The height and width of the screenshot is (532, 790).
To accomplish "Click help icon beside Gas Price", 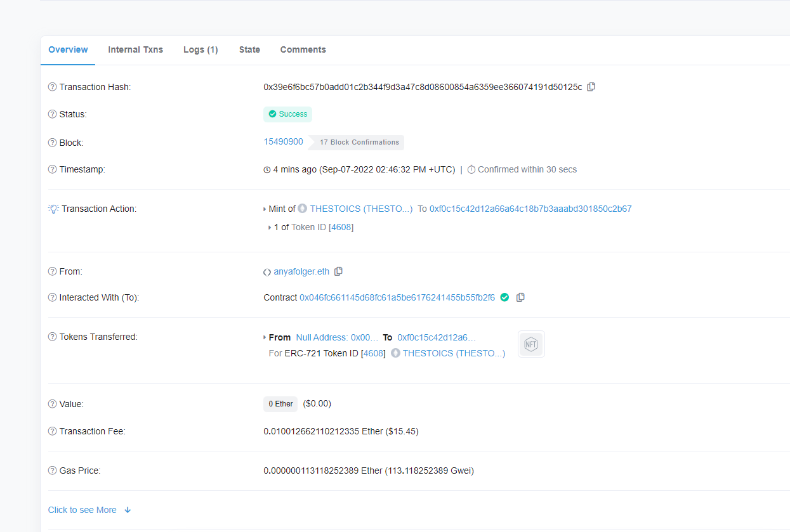I will (x=53, y=470).
